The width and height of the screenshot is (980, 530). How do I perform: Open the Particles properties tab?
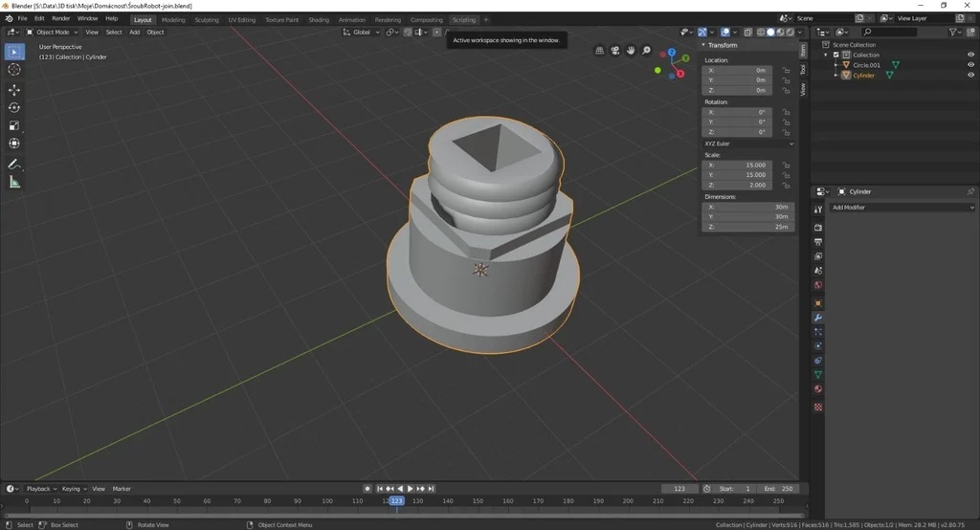818,332
